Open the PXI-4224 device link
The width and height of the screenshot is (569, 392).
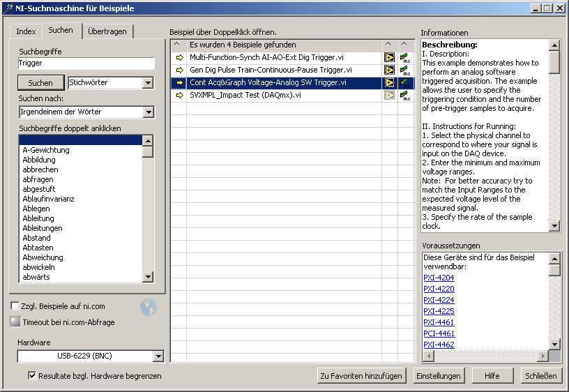[x=439, y=300]
